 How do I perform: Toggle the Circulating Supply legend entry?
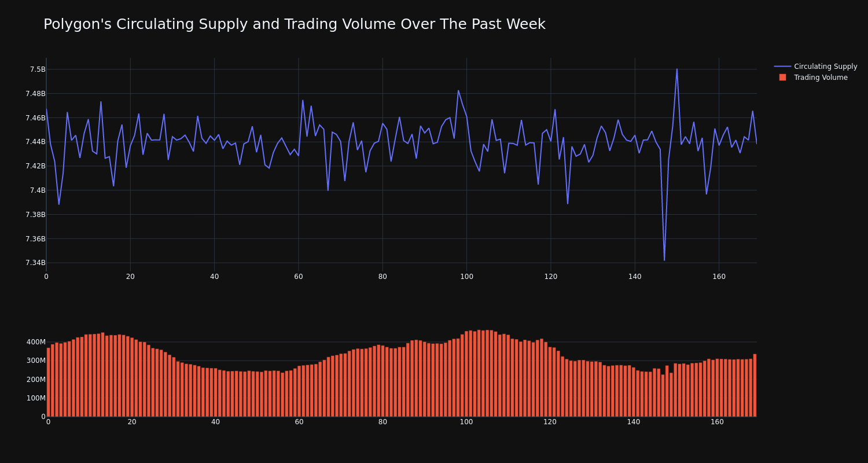point(815,67)
